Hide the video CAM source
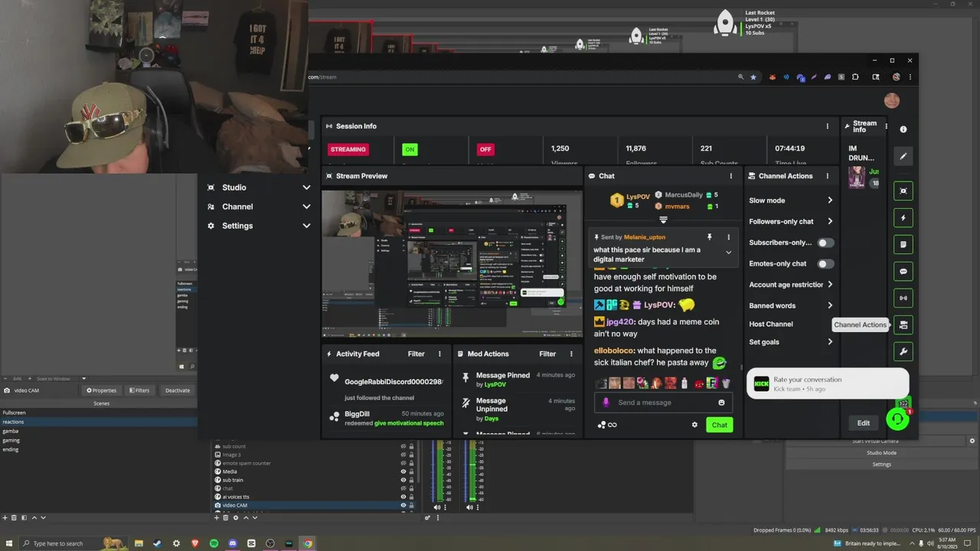This screenshot has height=551, width=980. click(403, 505)
